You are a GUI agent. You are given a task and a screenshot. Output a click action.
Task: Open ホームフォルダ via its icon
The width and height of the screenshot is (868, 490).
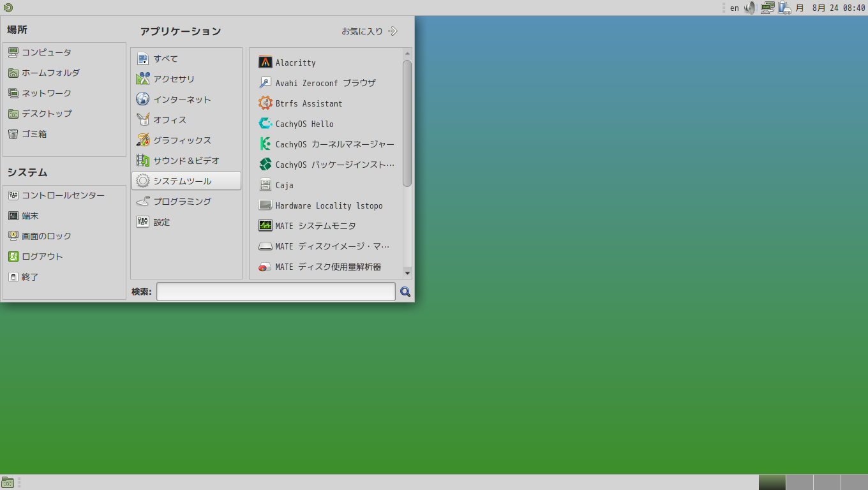pos(13,73)
